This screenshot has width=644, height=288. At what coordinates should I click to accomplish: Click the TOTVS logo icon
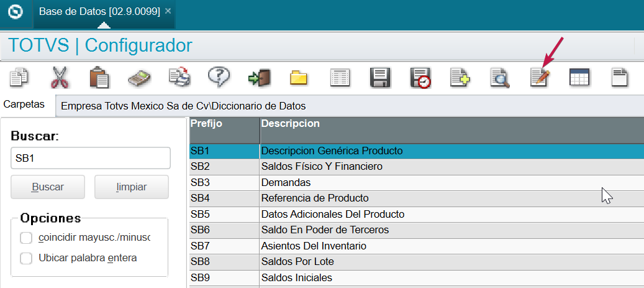tap(16, 12)
